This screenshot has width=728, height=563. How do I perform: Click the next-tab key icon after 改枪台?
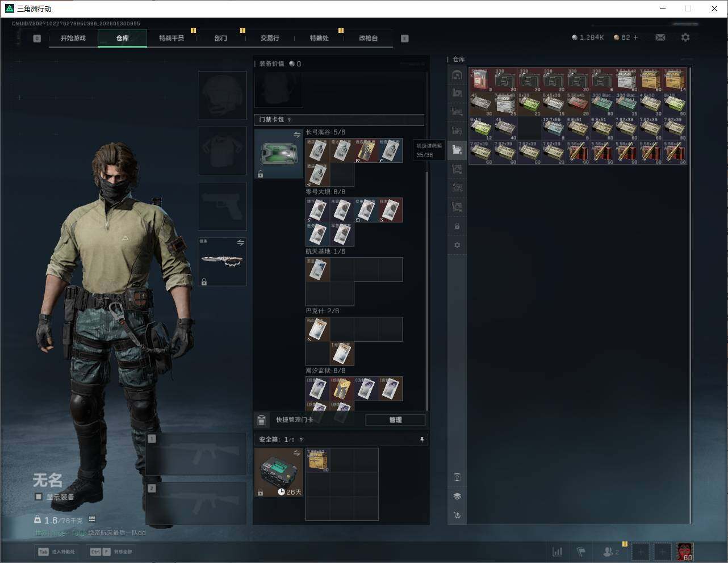point(405,39)
